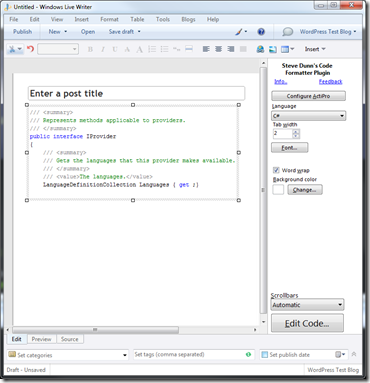Click the horizontal scrollbar thumb

pyautogui.click(x=96, y=330)
